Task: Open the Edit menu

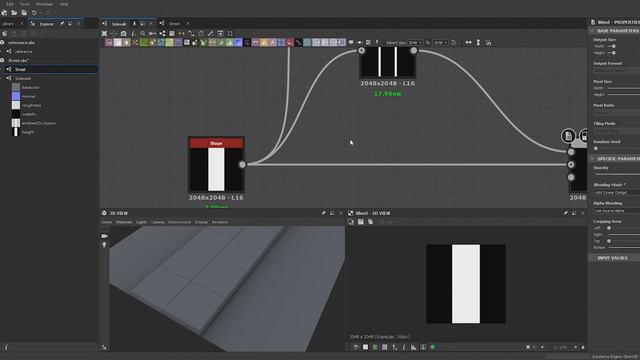Action: coord(9,4)
